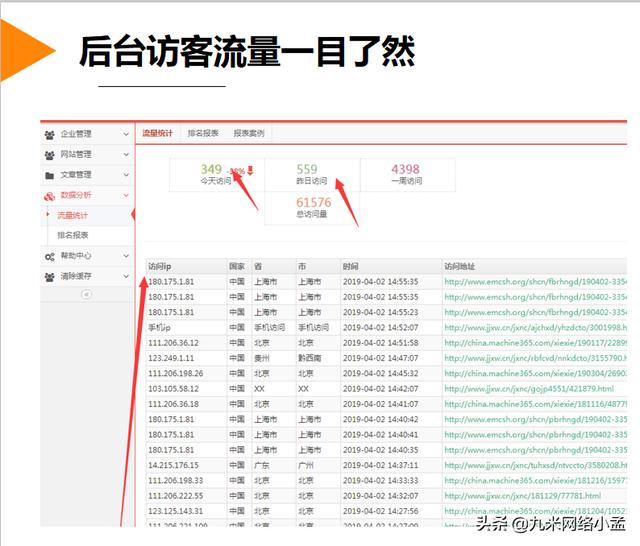Switch to the 报表案例 tab
Viewport: 640px width, 546px height.
pyautogui.click(x=249, y=133)
